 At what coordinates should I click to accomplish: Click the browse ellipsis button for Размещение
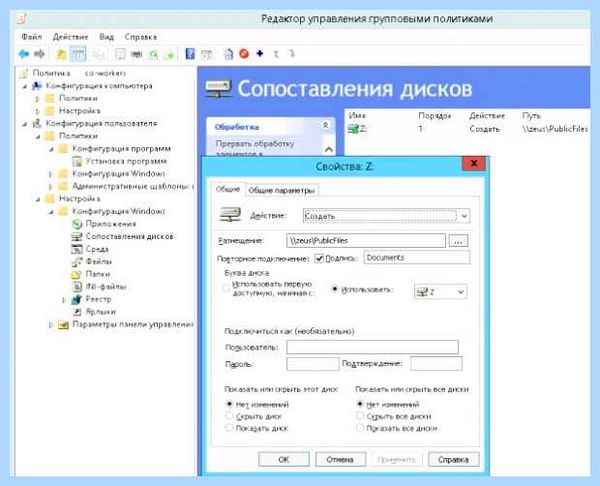[458, 241]
